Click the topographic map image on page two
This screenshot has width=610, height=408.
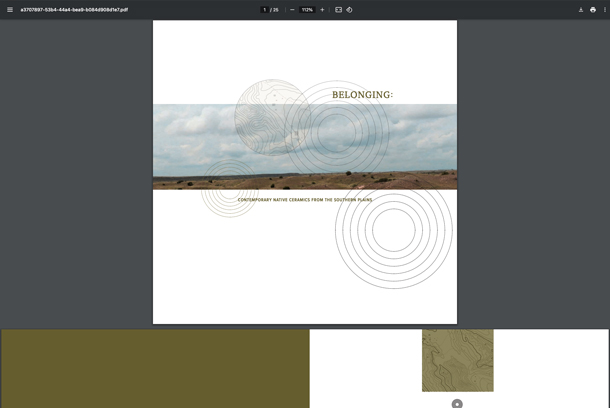point(458,360)
